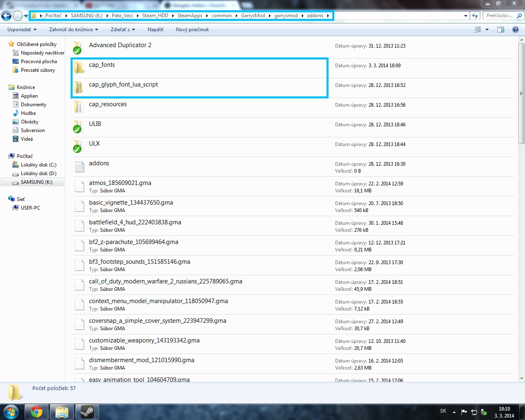Click the search box Prehľadáv...

click(503, 16)
